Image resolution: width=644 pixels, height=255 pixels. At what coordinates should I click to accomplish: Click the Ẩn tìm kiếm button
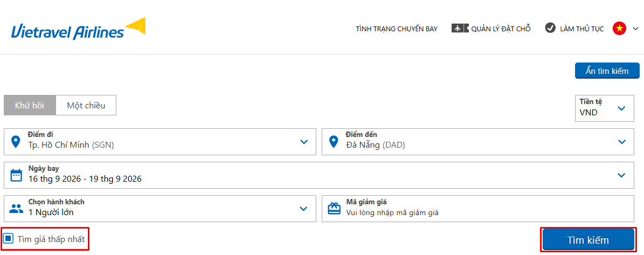pos(607,71)
